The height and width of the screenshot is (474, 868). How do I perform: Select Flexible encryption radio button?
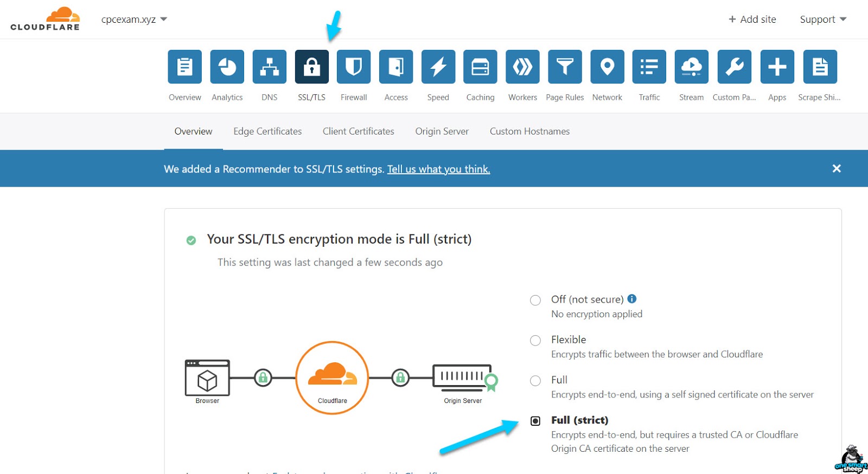click(535, 340)
